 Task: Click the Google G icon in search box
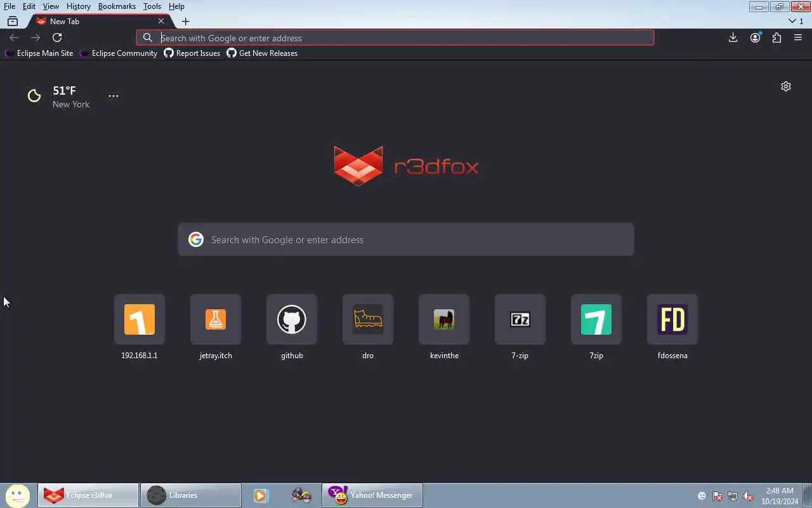[x=196, y=239]
